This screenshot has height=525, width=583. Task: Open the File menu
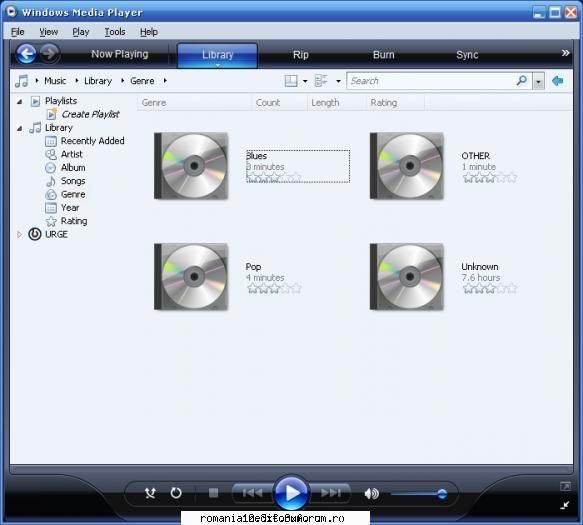[17, 32]
